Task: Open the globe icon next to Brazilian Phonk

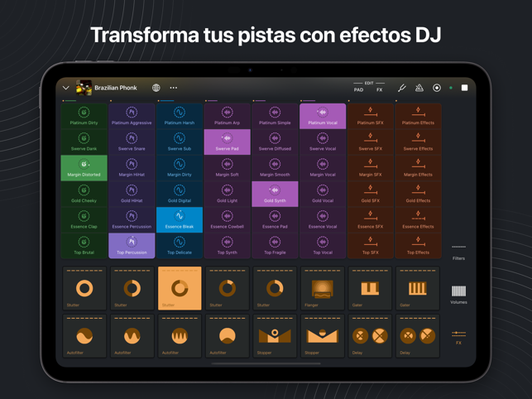Action: pyautogui.click(x=156, y=88)
